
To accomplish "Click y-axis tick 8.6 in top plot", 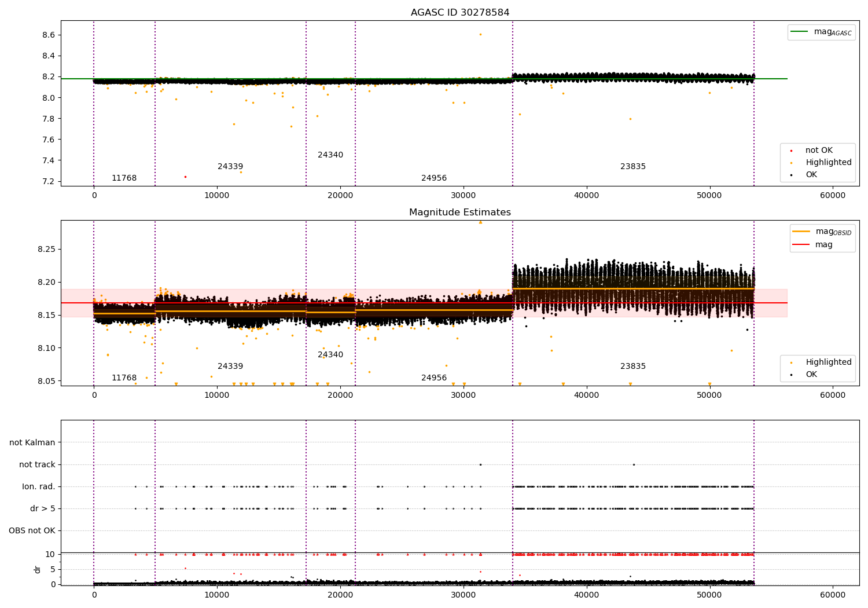I will click(x=49, y=35).
